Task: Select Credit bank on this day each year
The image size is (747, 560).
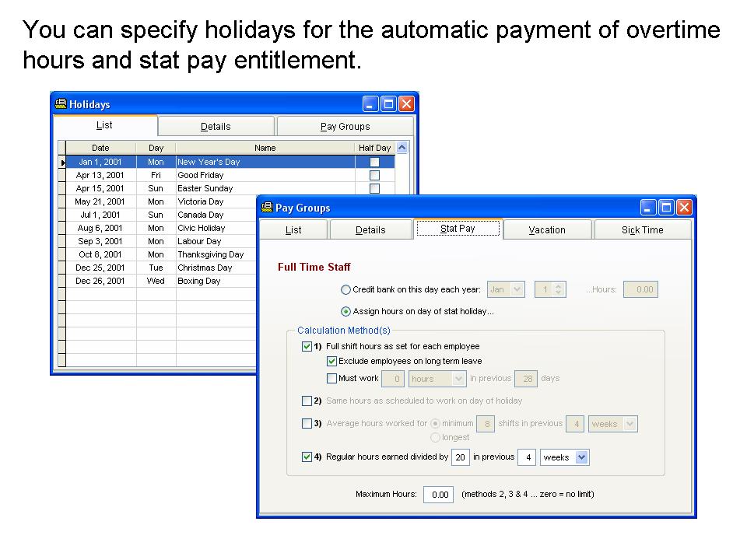Action: point(346,290)
